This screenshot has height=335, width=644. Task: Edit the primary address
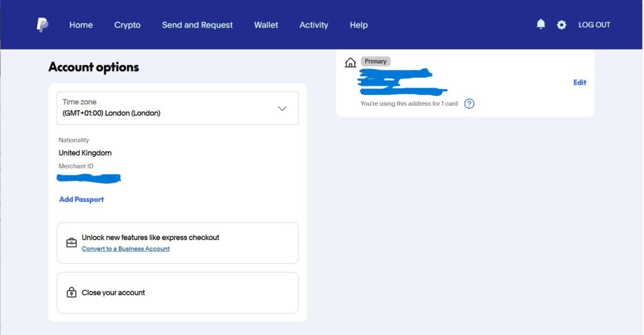[x=579, y=82]
